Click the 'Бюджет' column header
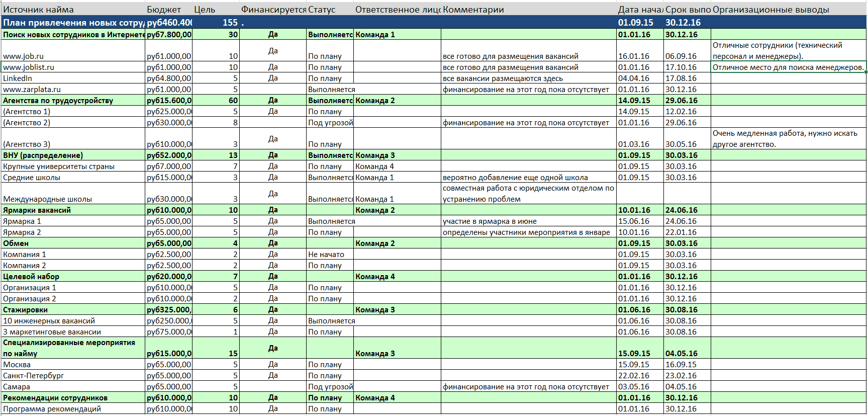Image resolution: width=868 pixels, height=416 pixels. click(x=168, y=10)
